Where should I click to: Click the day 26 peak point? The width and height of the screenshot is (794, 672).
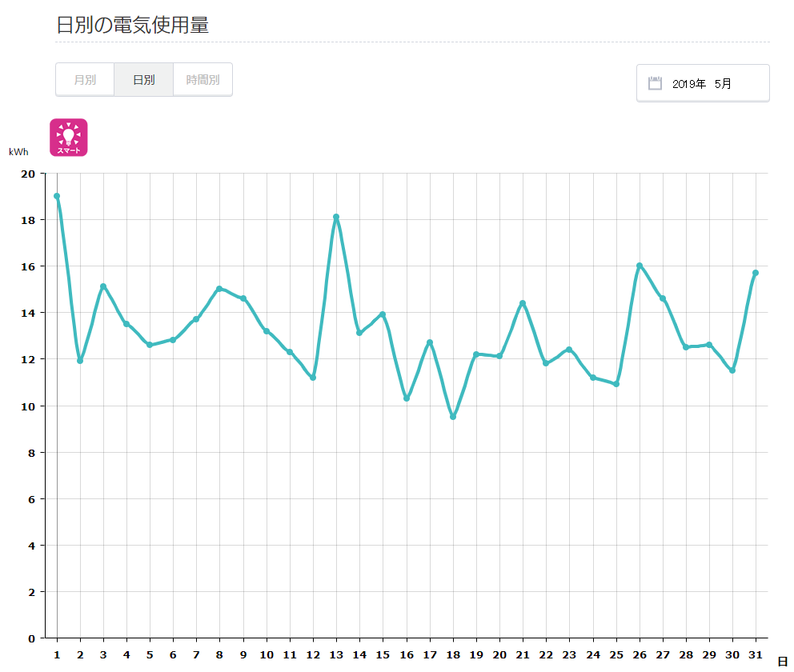[640, 266]
